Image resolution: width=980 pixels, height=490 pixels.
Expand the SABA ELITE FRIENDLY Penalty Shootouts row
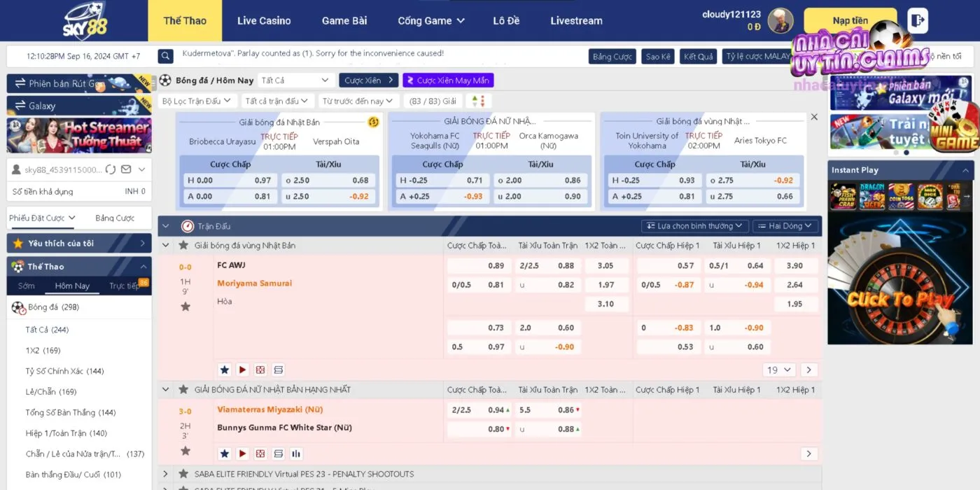pyautogui.click(x=166, y=474)
